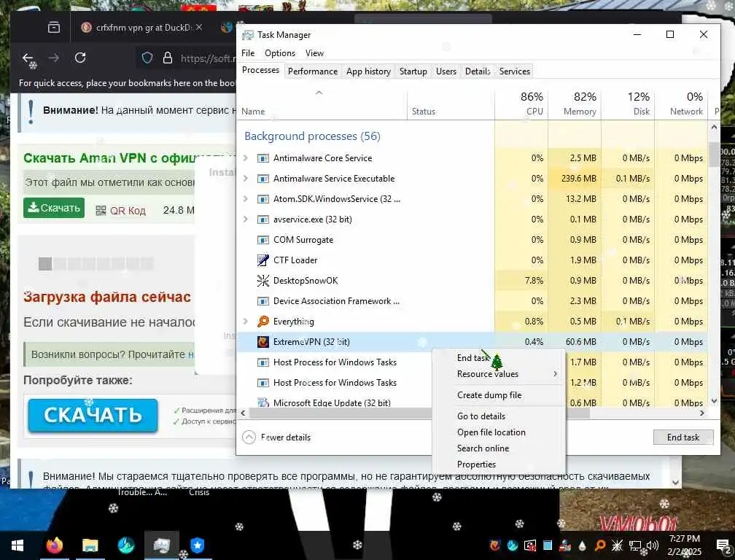Open the Options menu in Task Manager

click(x=280, y=53)
